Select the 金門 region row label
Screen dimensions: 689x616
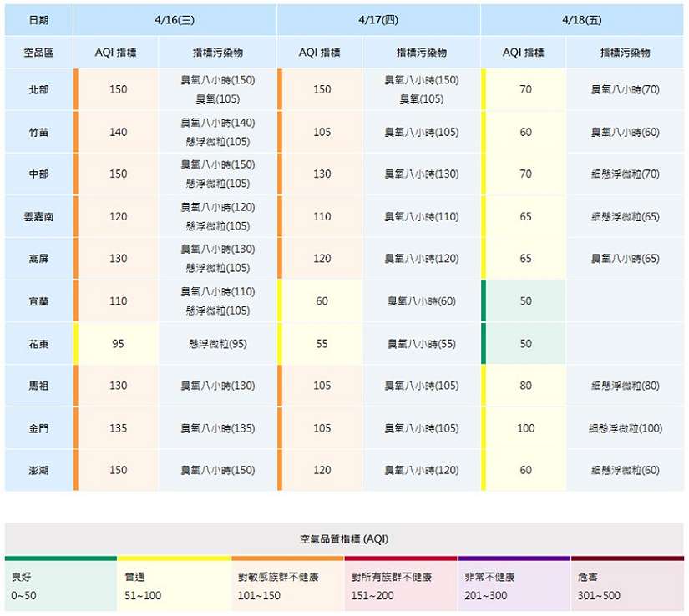pos(38,427)
